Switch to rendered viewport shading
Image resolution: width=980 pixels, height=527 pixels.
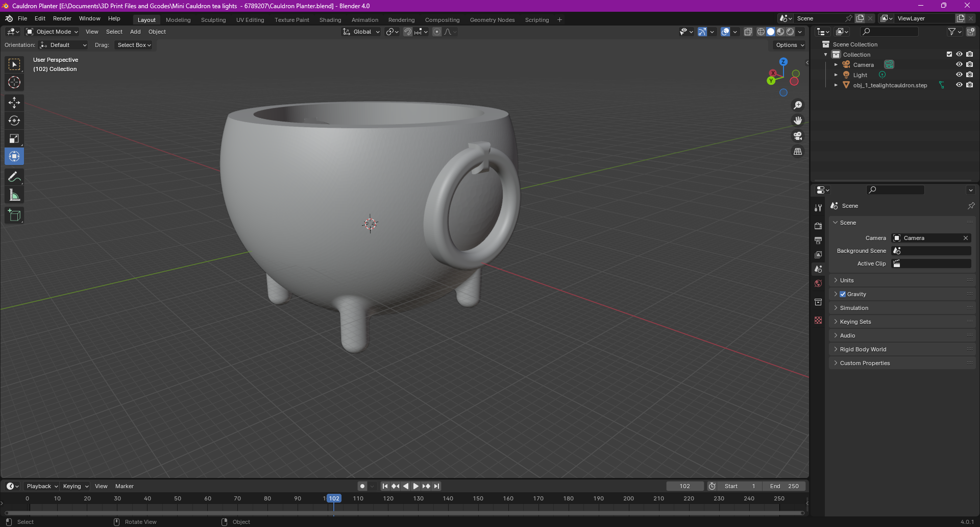click(790, 32)
